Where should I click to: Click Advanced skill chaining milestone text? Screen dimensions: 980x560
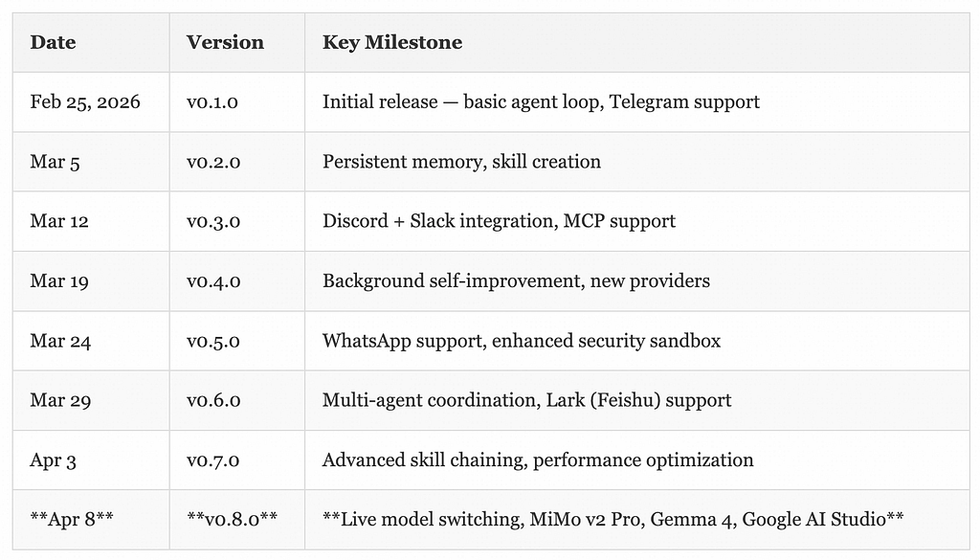pos(538,460)
